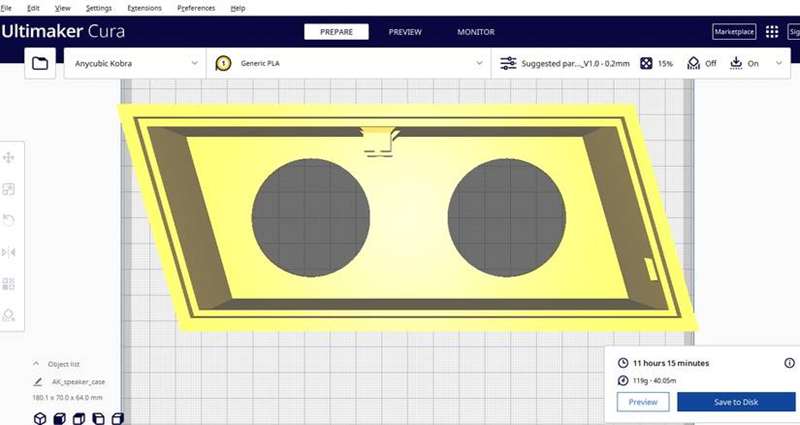Open file with the folder icon button

(x=40, y=63)
